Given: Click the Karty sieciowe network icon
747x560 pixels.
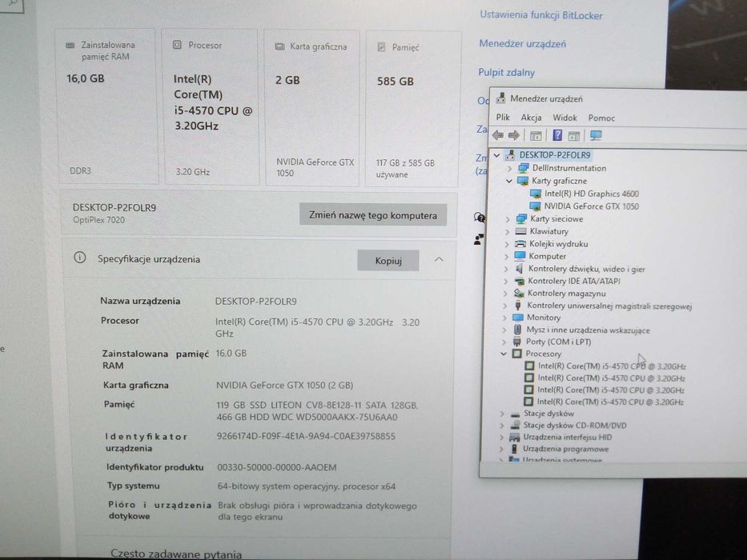Looking at the screenshot, I should coord(522,218).
